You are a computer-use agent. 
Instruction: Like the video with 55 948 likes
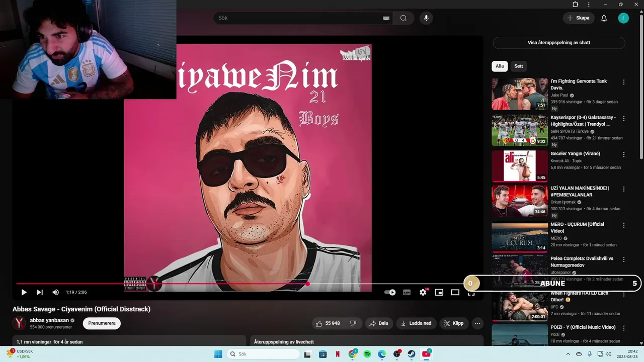pos(328,323)
